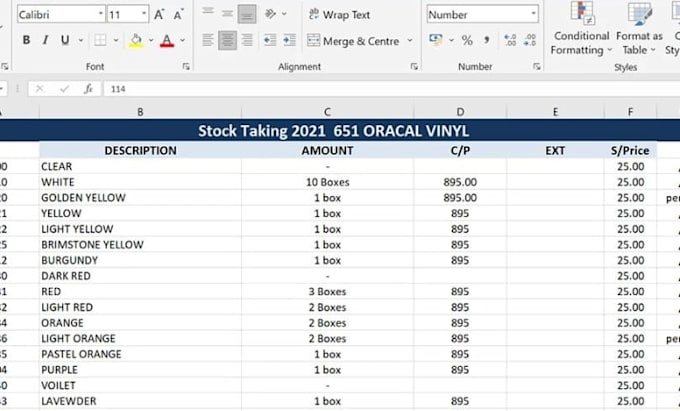Align text left
680x411 pixels.
208,40
